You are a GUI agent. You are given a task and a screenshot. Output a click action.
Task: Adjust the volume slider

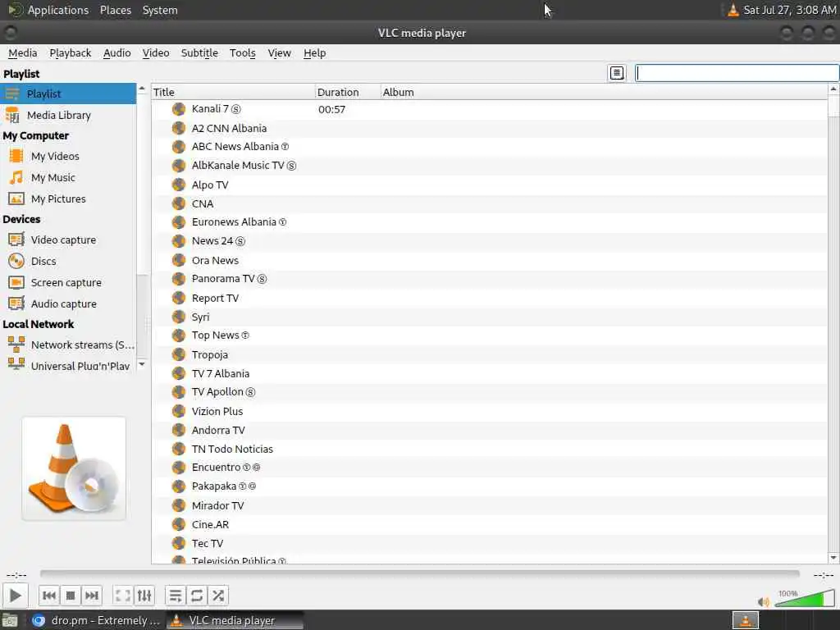pyautogui.click(x=806, y=598)
